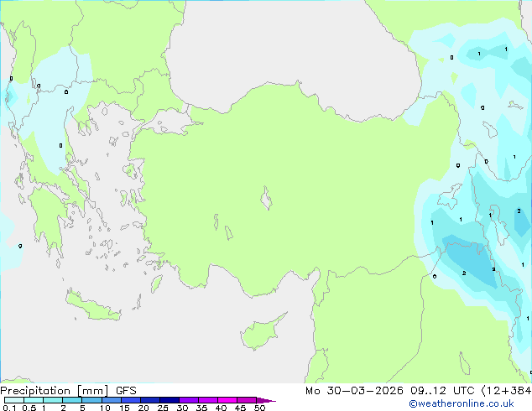Click the '[mm]' unit label
532x411 pixels.
pos(93,391)
